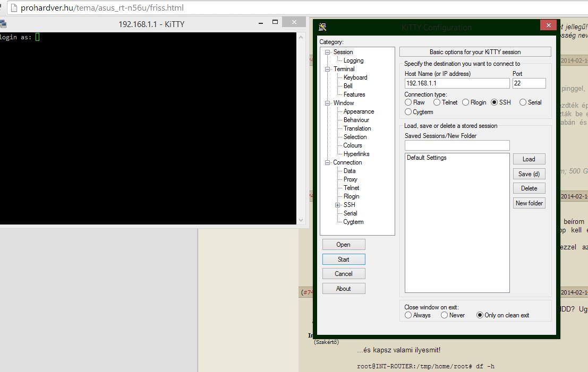Open the Session category

pos(343,52)
